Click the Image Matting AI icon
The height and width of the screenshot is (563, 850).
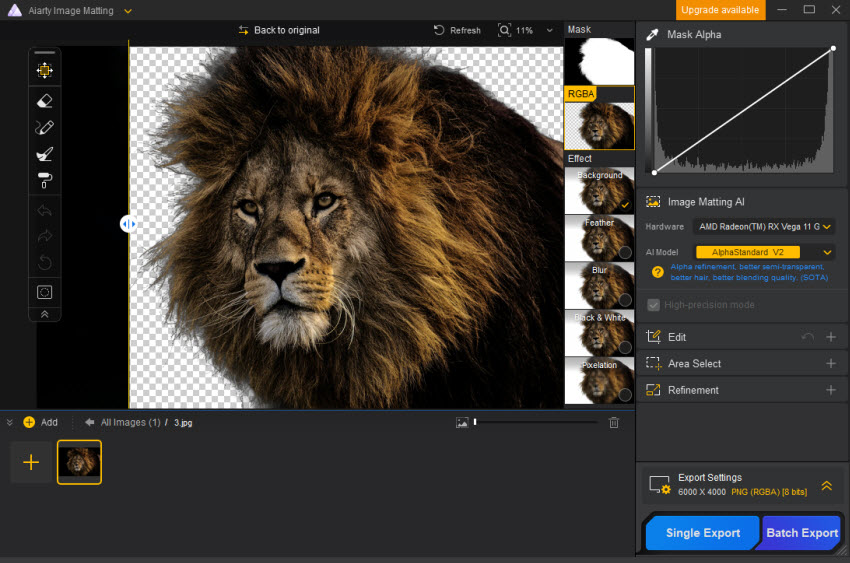pos(653,202)
